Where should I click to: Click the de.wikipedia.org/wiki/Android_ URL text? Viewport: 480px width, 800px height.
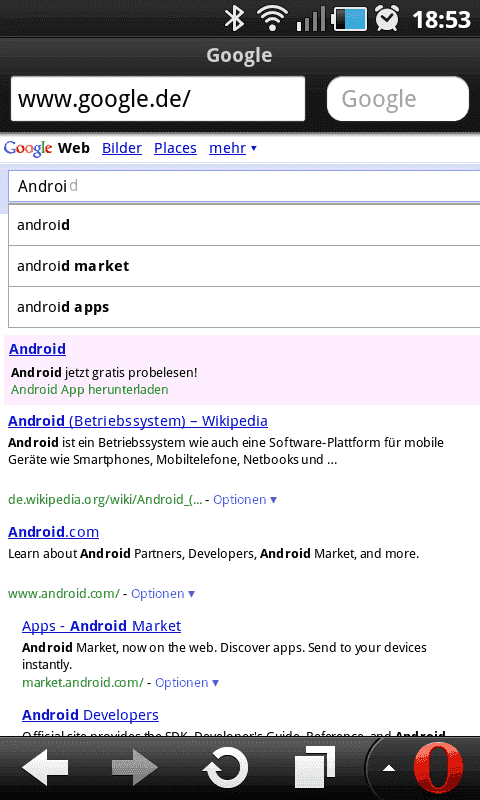click(x=105, y=499)
